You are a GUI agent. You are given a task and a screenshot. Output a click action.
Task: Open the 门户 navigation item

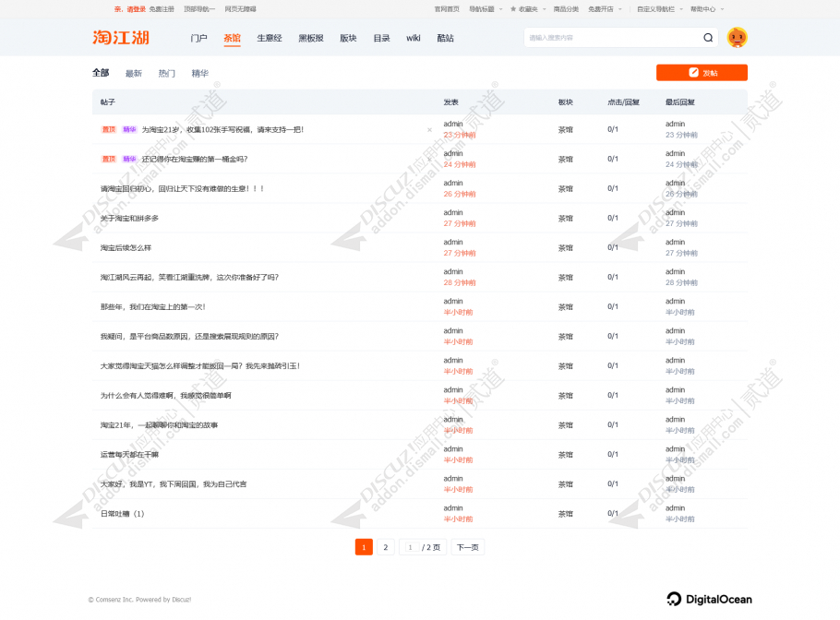pyautogui.click(x=198, y=38)
